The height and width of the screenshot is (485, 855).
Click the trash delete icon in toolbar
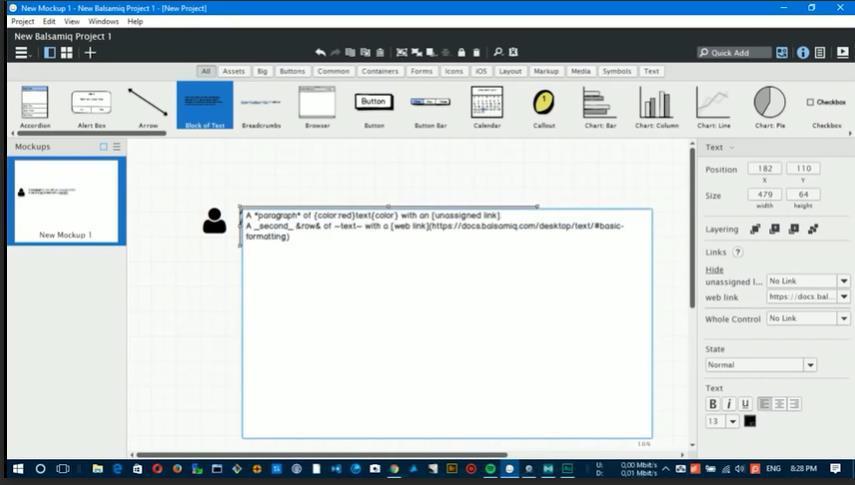(381, 52)
